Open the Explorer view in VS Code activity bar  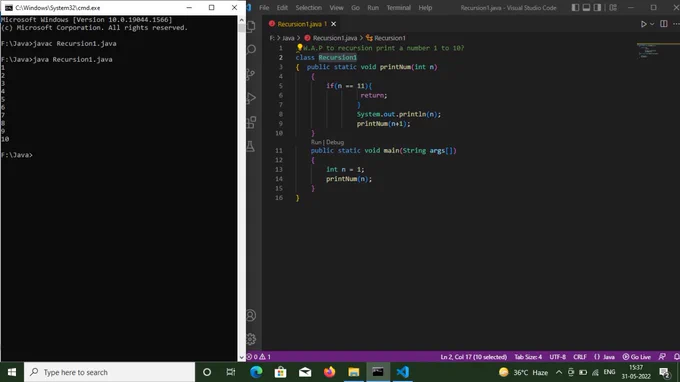pyautogui.click(x=252, y=26)
